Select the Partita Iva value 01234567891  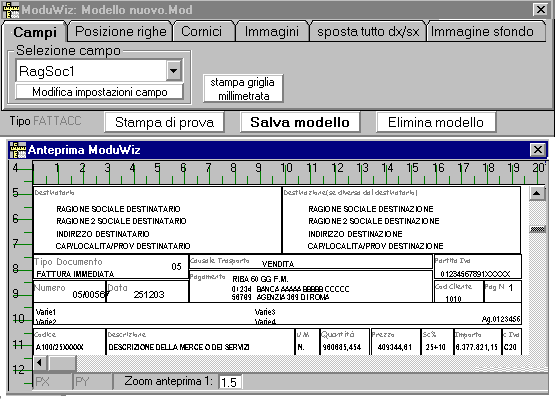tap(475, 274)
